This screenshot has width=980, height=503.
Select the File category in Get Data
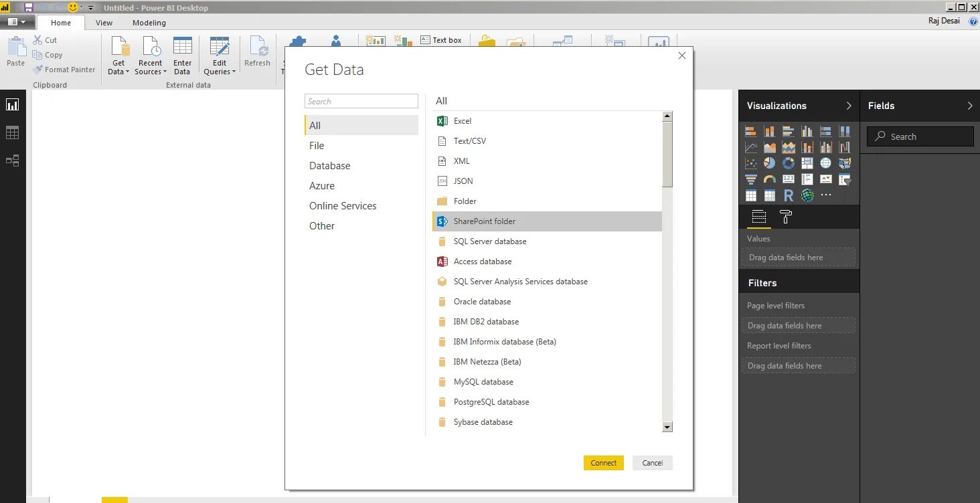(361, 145)
